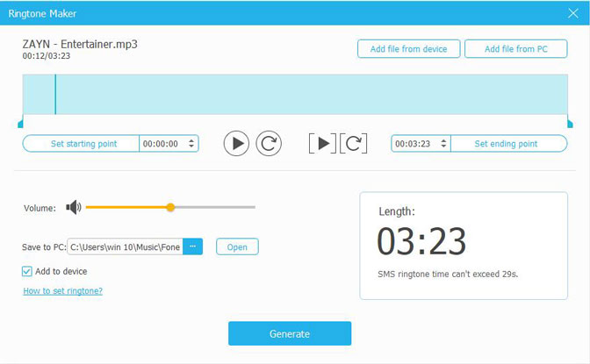Generate the ringtone
This screenshot has width=590, height=364.
click(x=290, y=333)
